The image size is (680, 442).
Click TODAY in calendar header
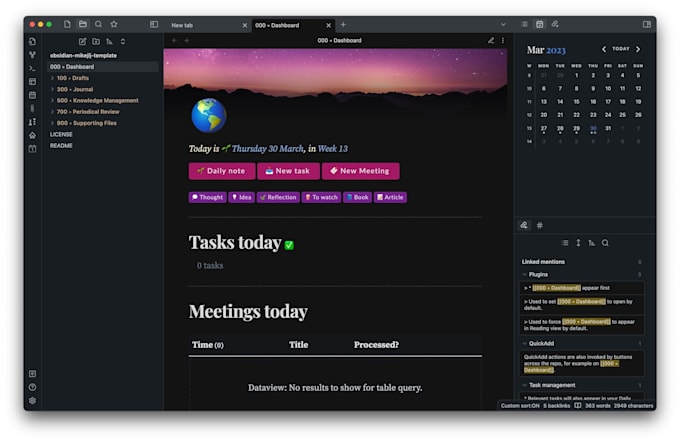click(621, 49)
